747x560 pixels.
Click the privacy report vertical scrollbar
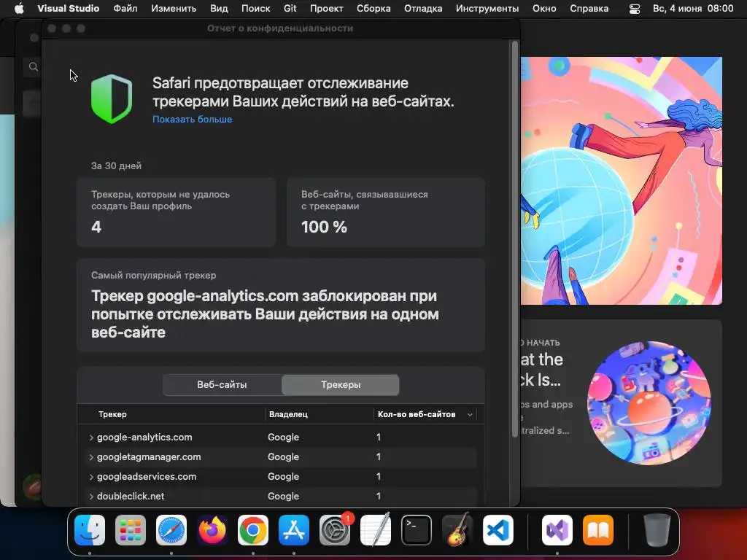coord(514,238)
